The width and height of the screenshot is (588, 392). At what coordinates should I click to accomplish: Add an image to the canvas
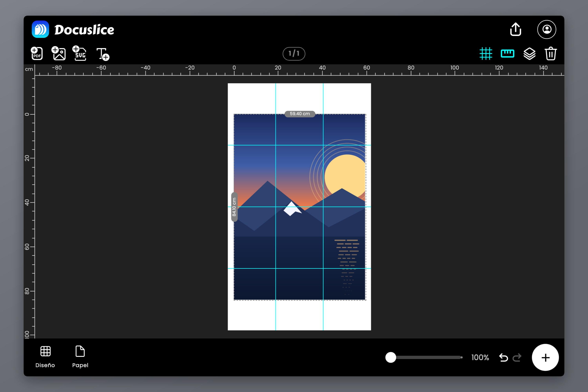58,53
